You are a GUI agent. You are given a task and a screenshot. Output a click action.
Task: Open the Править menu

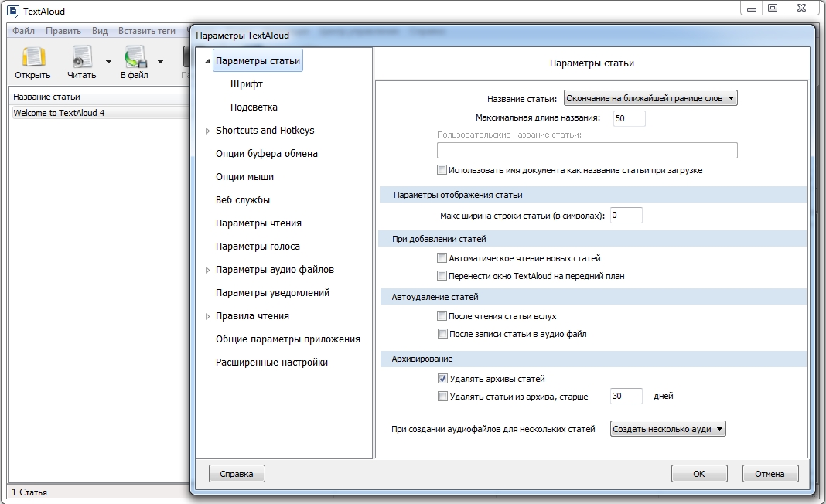click(63, 31)
